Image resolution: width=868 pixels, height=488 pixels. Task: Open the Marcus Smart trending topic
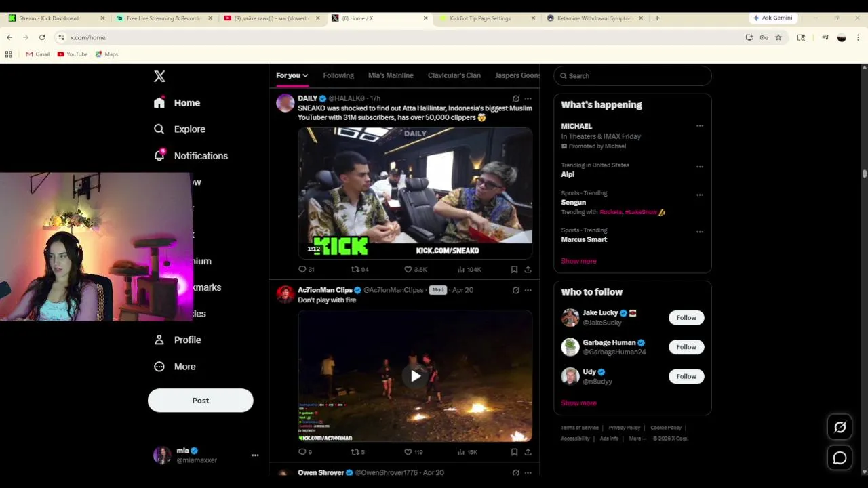[x=584, y=239]
